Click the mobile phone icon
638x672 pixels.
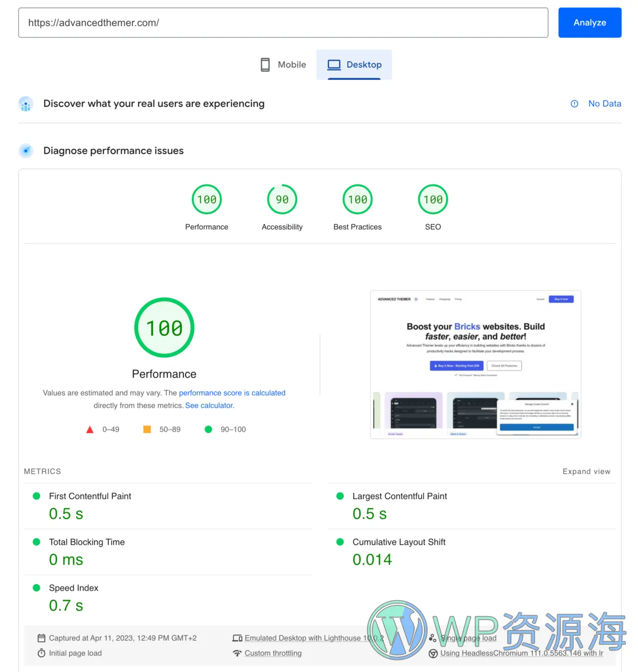[265, 65]
